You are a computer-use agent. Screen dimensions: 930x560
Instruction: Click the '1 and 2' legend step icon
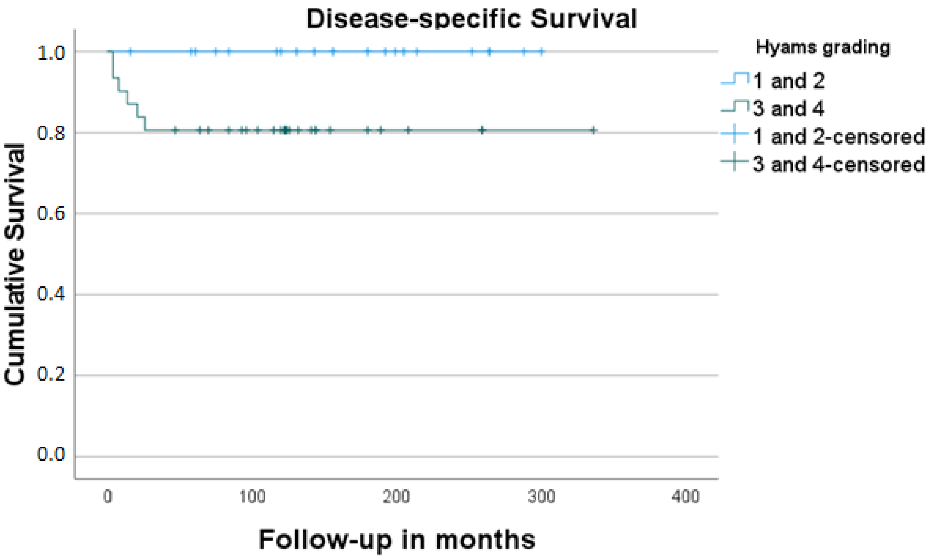tap(734, 79)
